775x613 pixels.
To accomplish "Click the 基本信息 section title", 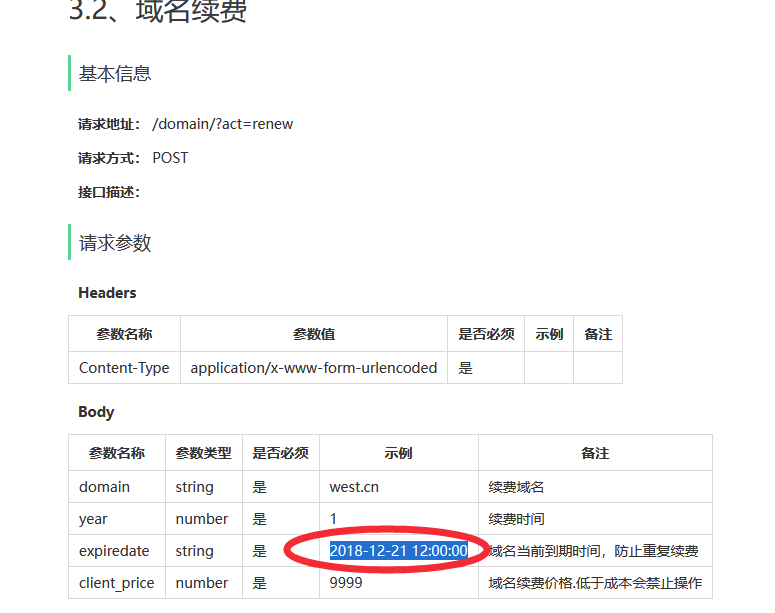I will (x=115, y=73).
